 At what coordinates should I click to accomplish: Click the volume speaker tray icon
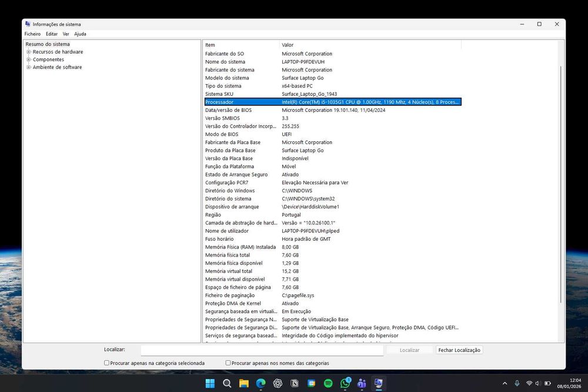click(538, 383)
